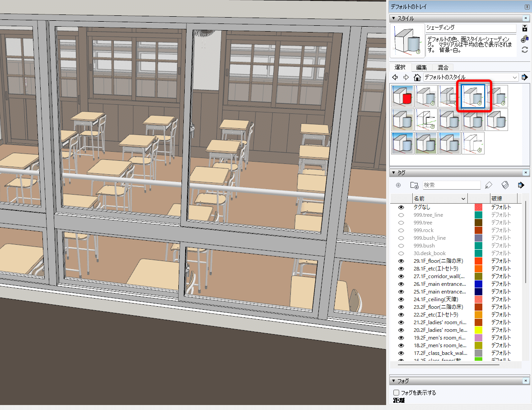Click the style description text box

click(x=471, y=45)
